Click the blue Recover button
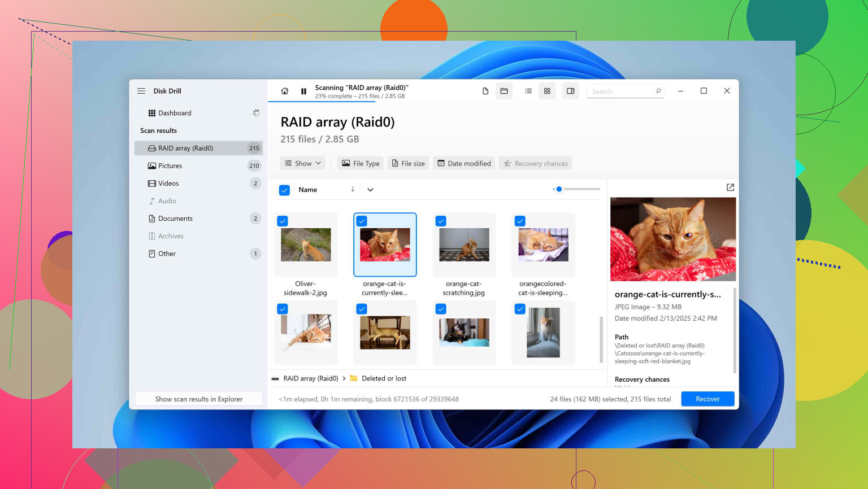This screenshot has height=489, width=868. tap(708, 399)
